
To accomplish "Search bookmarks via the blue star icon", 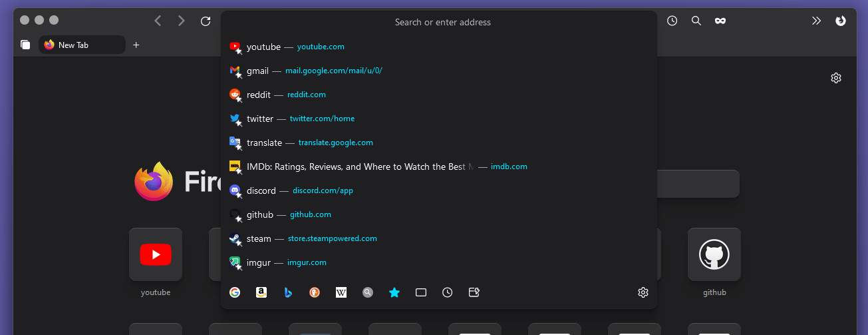I will coord(394,292).
